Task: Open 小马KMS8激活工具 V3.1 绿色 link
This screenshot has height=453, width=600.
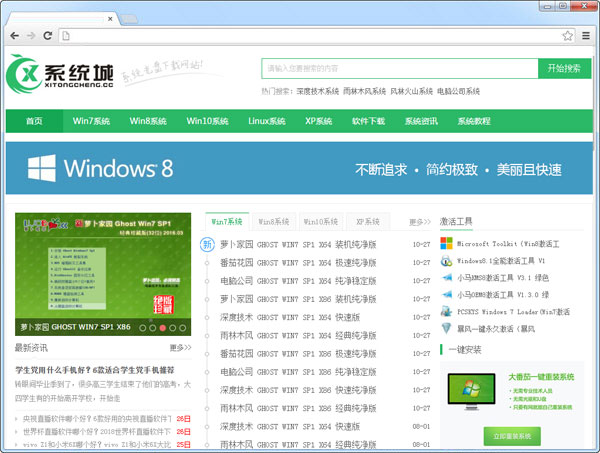Action: tap(503, 278)
